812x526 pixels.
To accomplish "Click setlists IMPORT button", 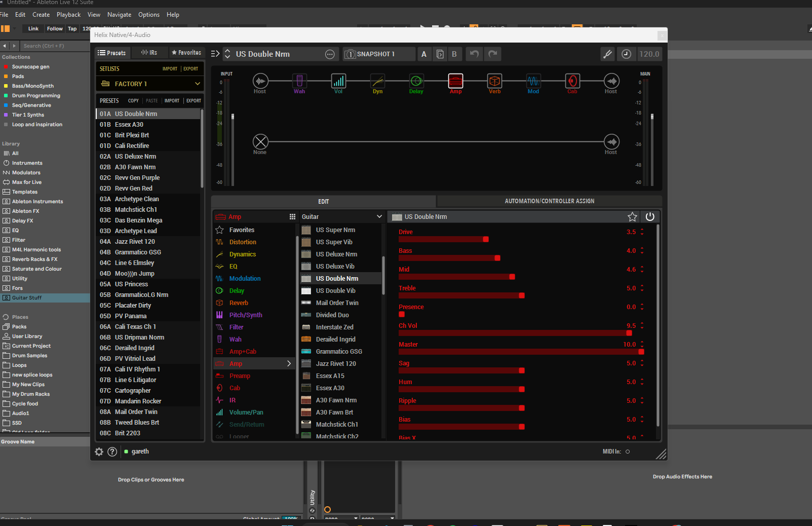I will tap(170, 69).
